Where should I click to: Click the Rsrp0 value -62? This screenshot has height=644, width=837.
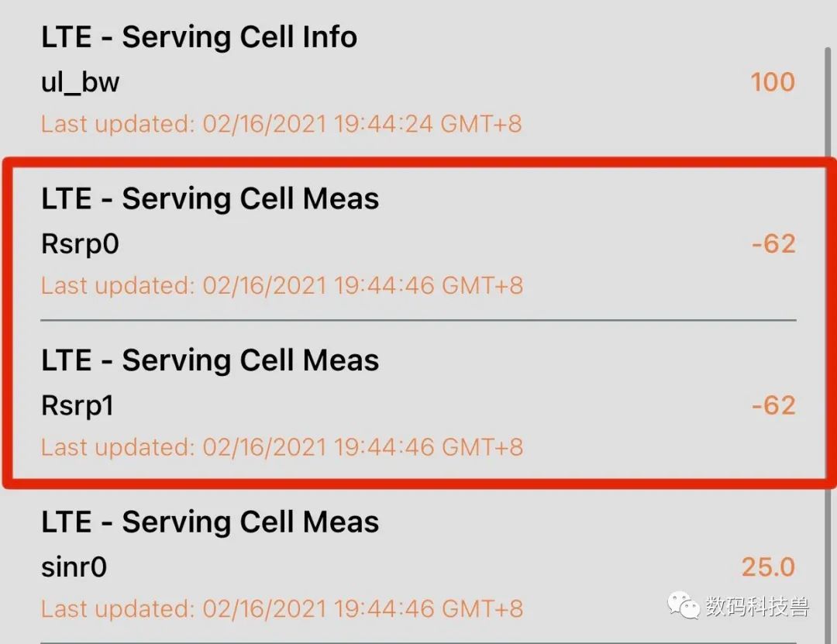774,244
